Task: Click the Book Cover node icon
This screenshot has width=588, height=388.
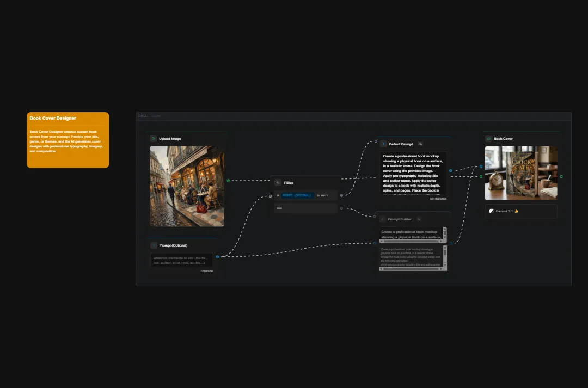Action: pos(488,139)
